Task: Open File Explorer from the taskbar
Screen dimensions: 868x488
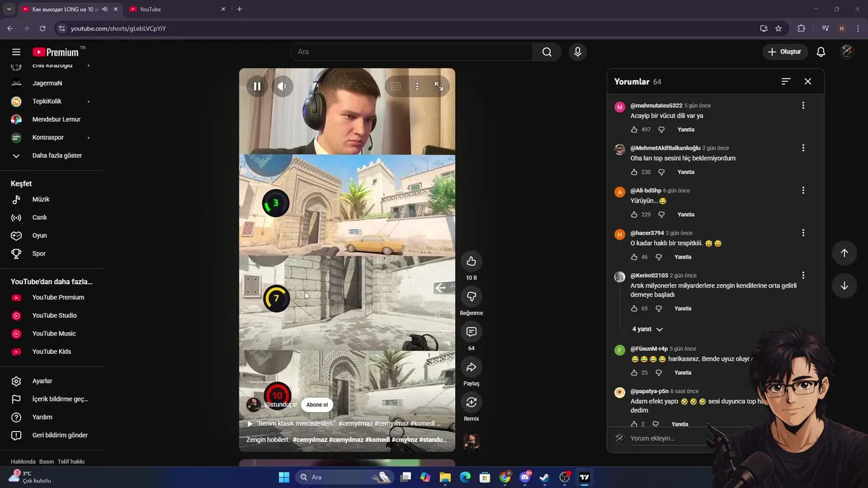Action: tap(445, 477)
